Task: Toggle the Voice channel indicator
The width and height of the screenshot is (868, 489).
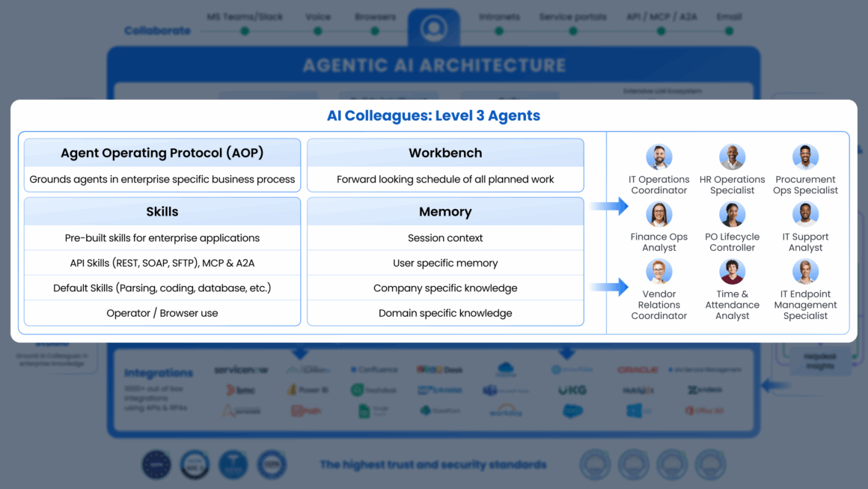Action: [318, 32]
